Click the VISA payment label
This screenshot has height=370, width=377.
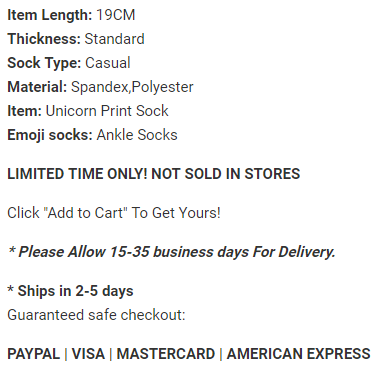click(x=88, y=354)
